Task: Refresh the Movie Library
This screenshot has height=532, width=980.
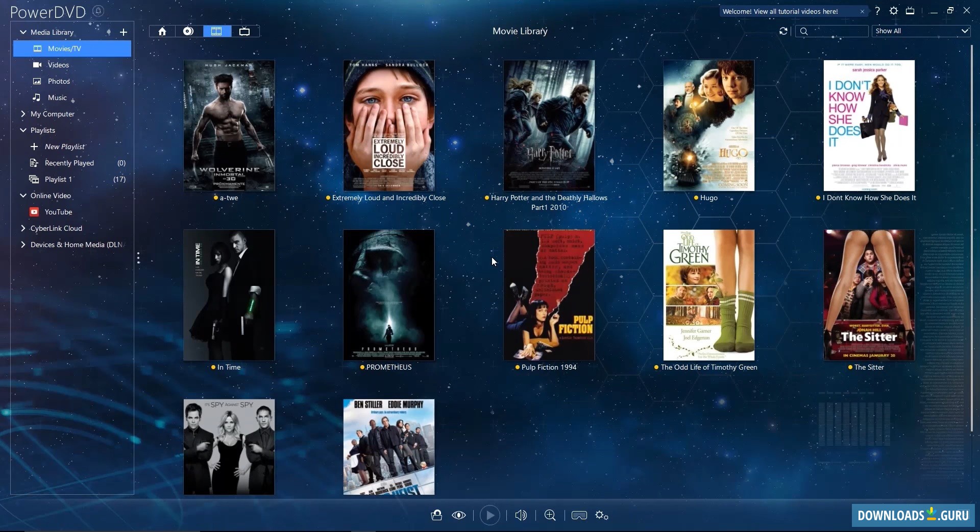Action: [783, 31]
